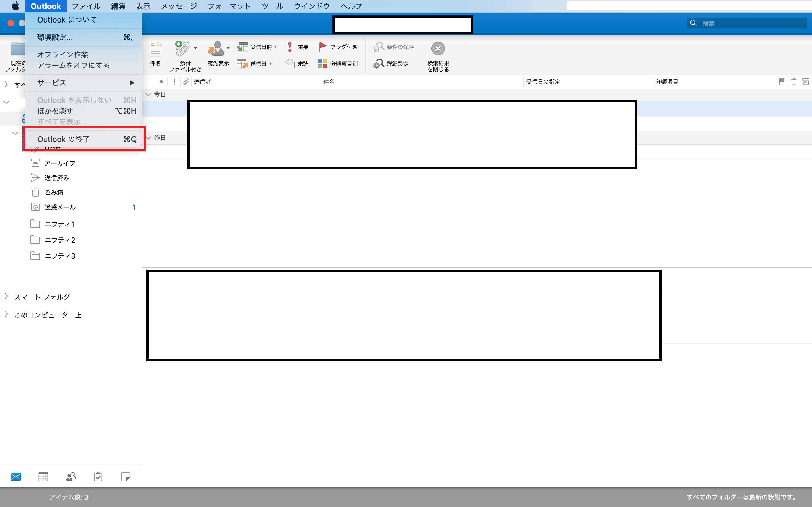
Task: Toggle Work Offline menu option
Action: click(x=63, y=55)
